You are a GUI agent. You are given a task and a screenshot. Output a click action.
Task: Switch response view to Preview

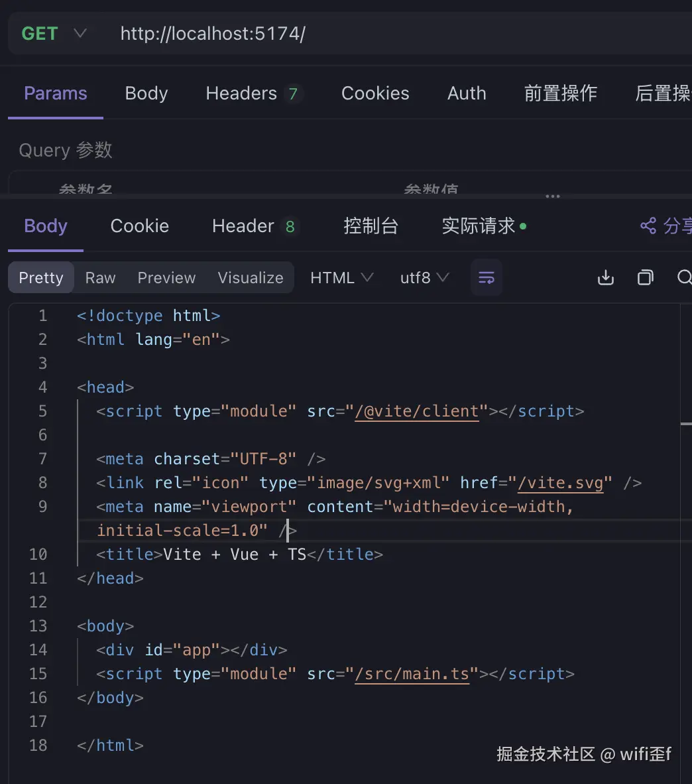tap(166, 278)
